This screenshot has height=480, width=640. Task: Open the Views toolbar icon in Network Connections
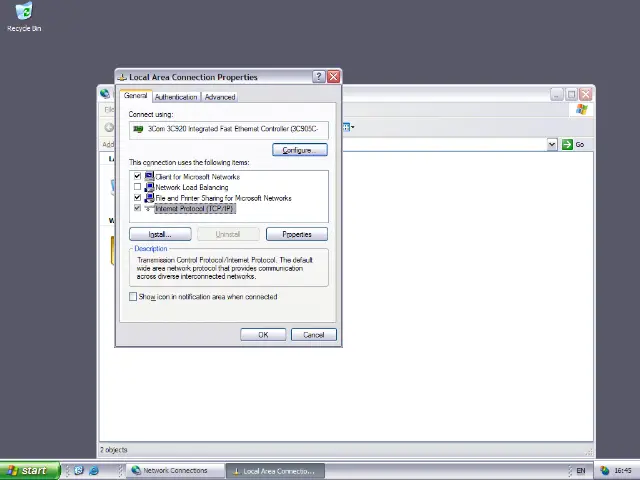pyautogui.click(x=348, y=127)
